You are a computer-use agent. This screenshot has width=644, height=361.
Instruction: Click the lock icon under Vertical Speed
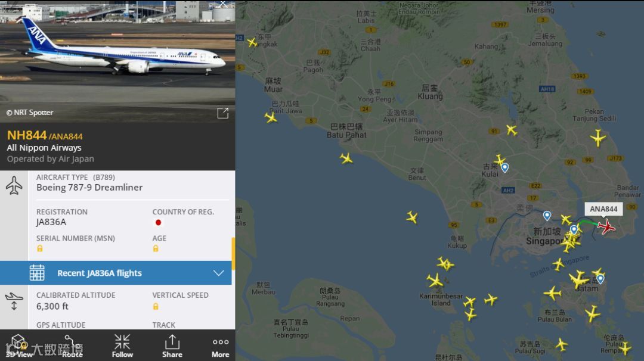pos(156,306)
